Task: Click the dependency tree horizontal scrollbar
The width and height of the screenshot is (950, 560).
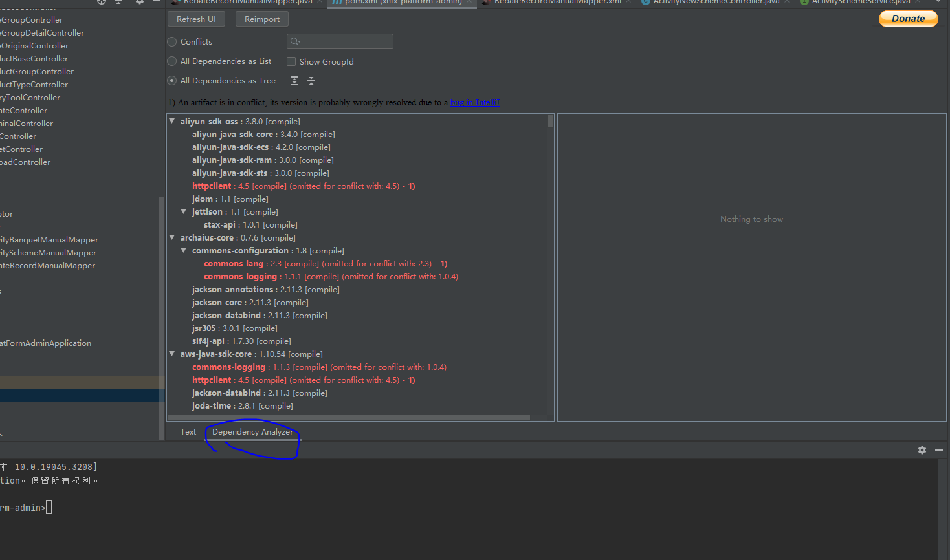Action: click(x=349, y=418)
